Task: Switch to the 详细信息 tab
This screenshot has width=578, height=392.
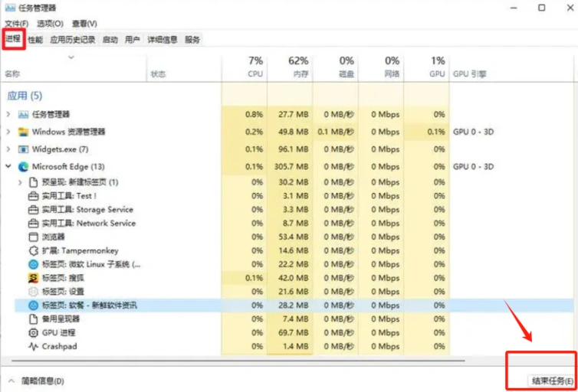Action: pos(163,39)
